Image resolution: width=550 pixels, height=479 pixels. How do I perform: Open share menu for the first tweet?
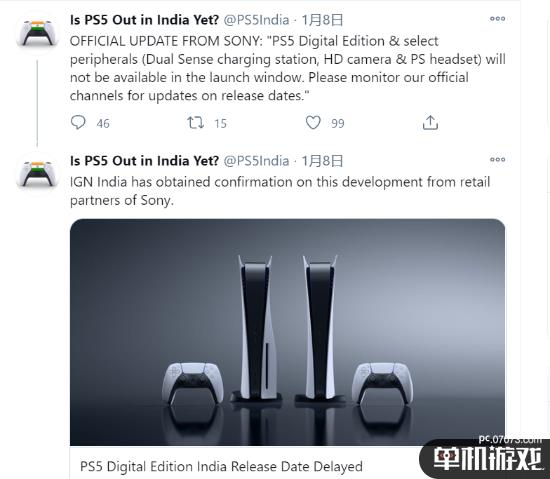point(430,123)
